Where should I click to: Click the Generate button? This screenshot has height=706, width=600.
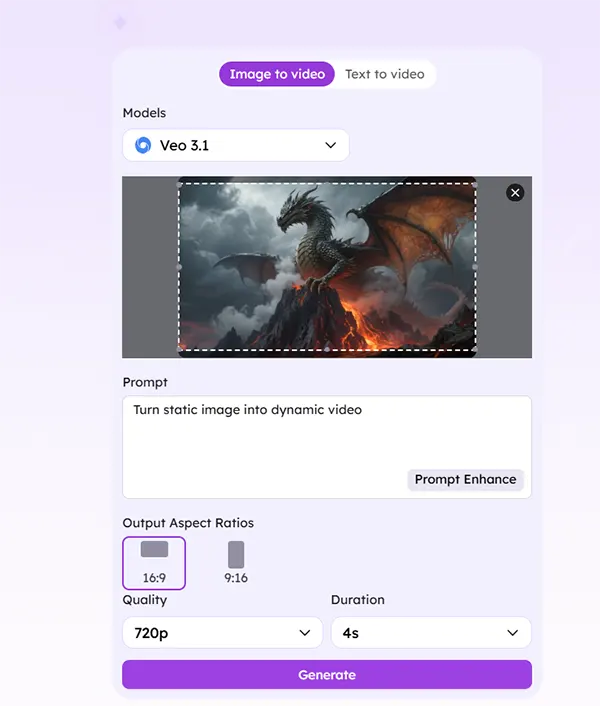tap(327, 674)
